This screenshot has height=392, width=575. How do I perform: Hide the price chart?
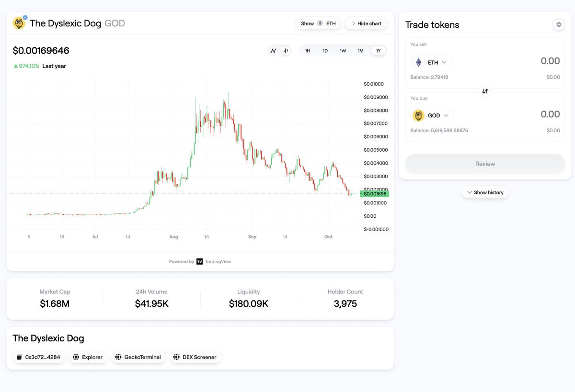366,23
